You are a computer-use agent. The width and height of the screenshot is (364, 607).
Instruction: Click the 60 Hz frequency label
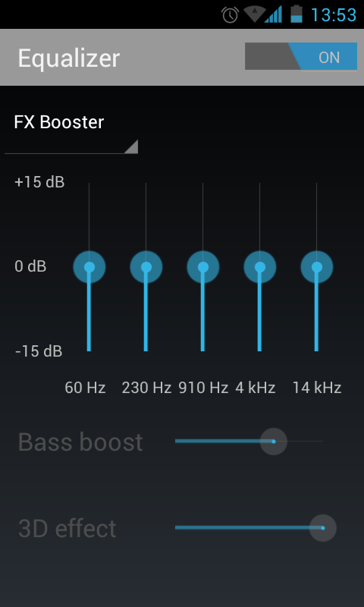pyautogui.click(x=85, y=388)
